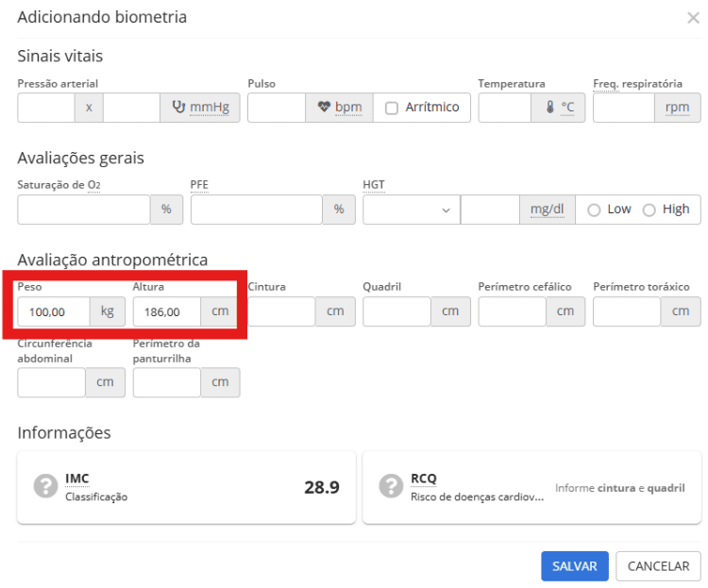Enable the Arrítmico checkbox
Screen dimensions: 708x588
tap(392, 108)
